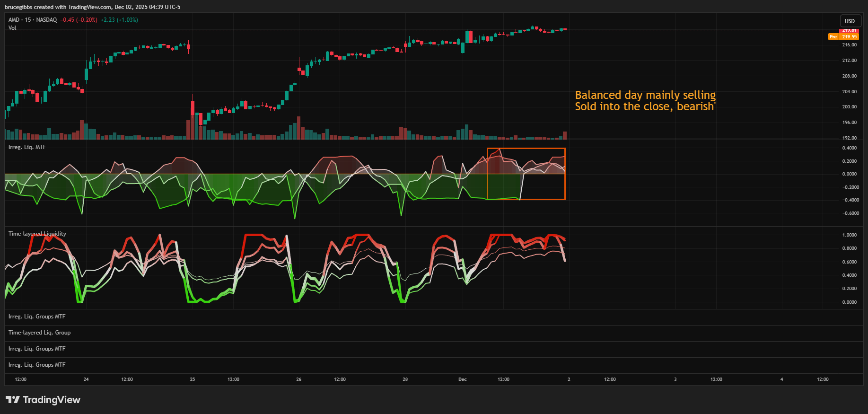The image size is (868, 414).
Task: Click the red 219.81 current price label
Action: click(x=849, y=30)
